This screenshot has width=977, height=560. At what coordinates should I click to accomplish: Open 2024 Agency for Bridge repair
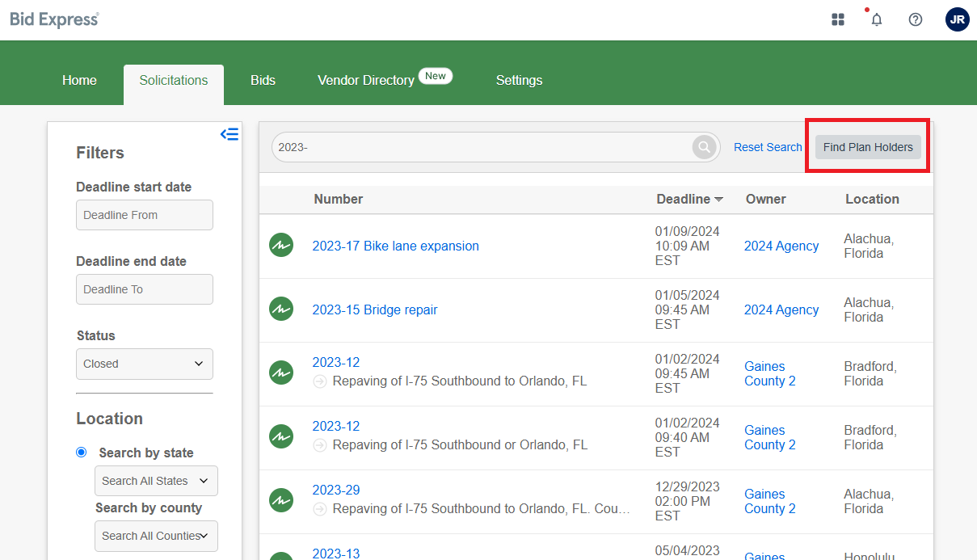pos(781,309)
